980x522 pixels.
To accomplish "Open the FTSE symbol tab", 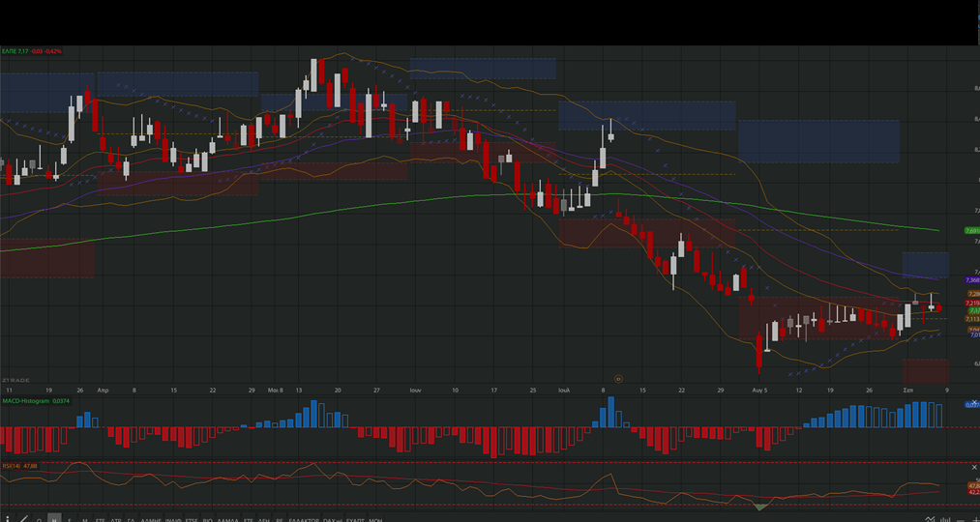I will [x=192, y=519].
